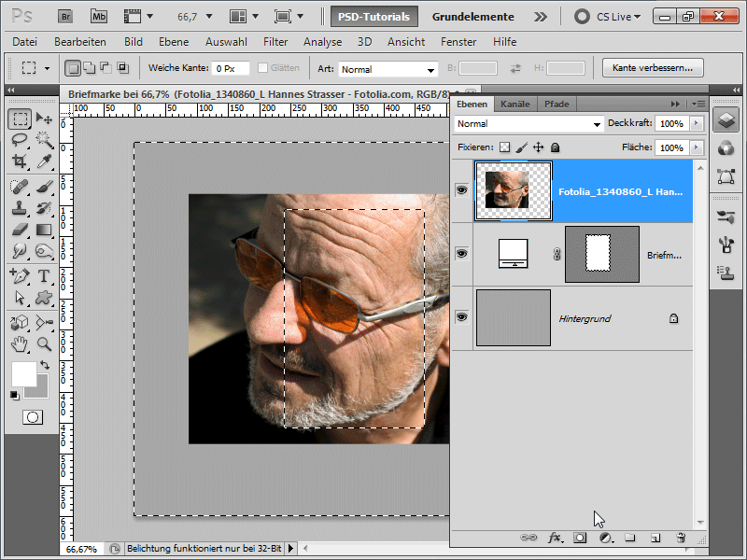747x560 pixels.
Task: Choose new selection mode button
Action: (73, 68)
